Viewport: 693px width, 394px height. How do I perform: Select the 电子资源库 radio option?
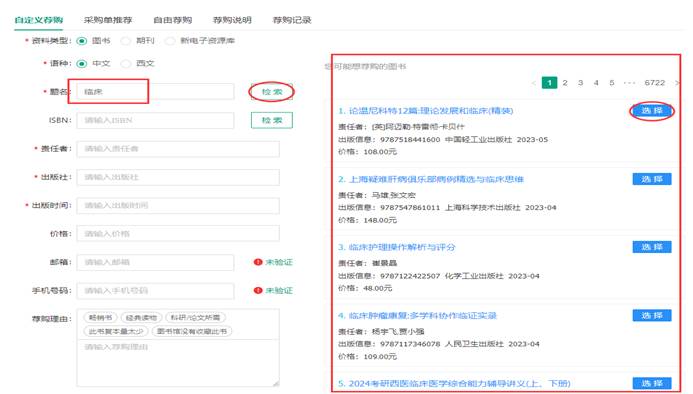coord(170,41)
